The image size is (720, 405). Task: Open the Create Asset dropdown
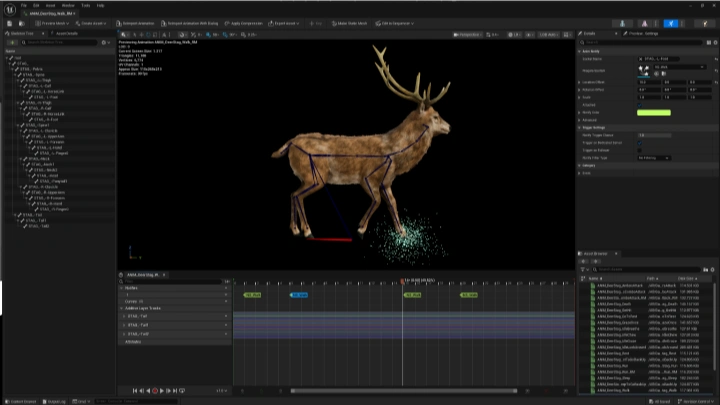[x=90, y=23]
